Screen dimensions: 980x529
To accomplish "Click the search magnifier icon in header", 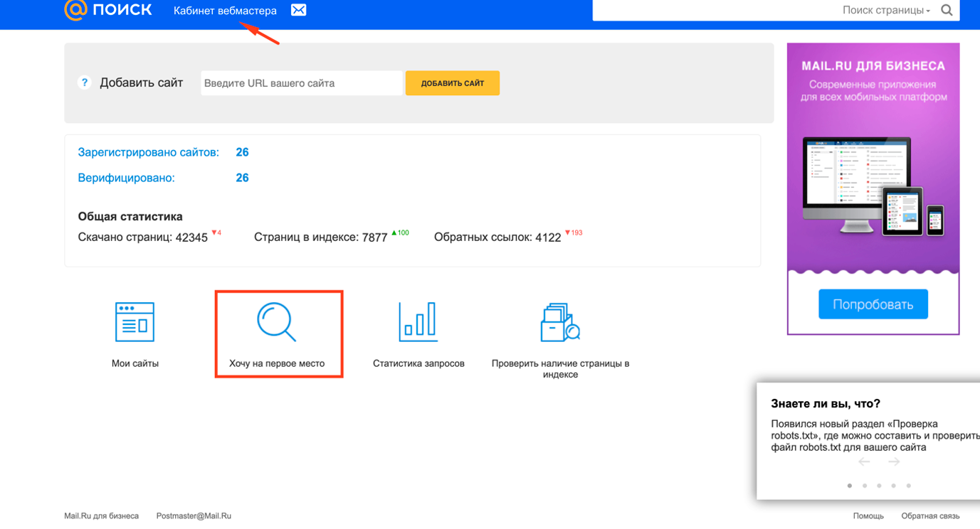I will point(947,11).
